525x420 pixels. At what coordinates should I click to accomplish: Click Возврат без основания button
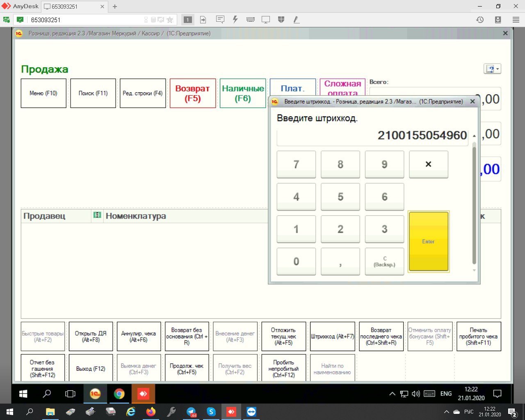point(187,336)
